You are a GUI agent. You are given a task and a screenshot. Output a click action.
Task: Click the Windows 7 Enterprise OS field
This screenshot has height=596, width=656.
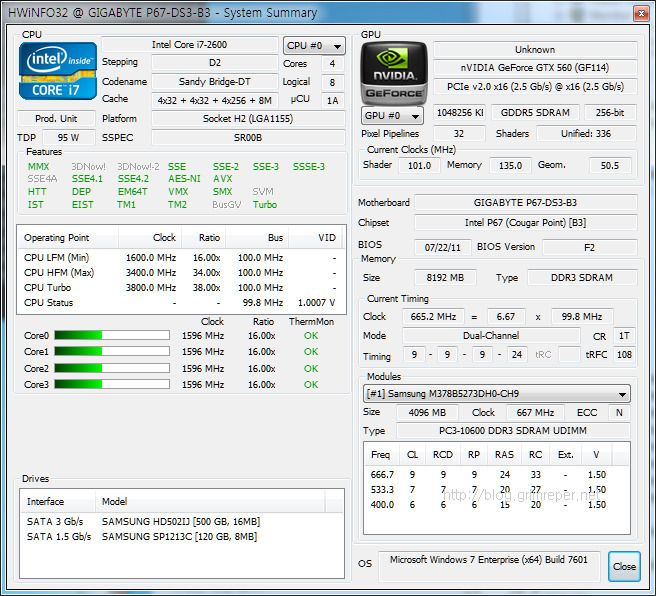489,566
